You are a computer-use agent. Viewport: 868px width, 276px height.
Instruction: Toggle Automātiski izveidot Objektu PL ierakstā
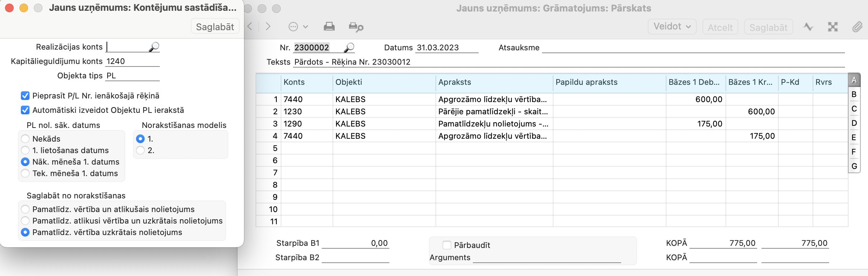pos(25,110)
